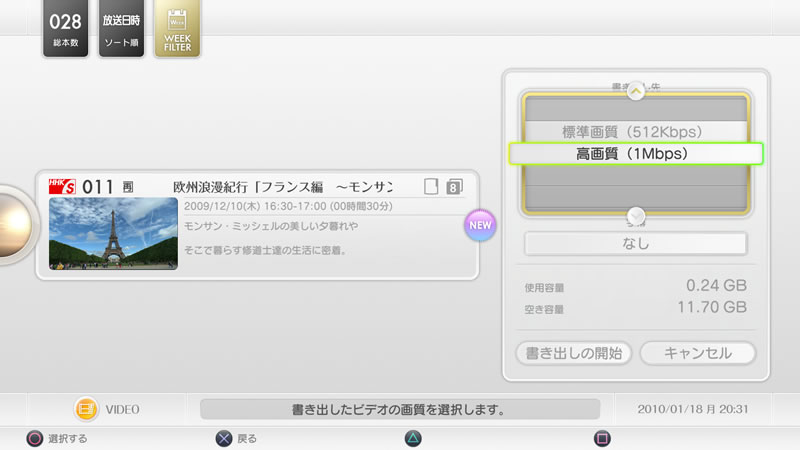The width and height of the screenshot is (800, 450).
Task: Click the blank page icon beside title
Action: [431, 186]
